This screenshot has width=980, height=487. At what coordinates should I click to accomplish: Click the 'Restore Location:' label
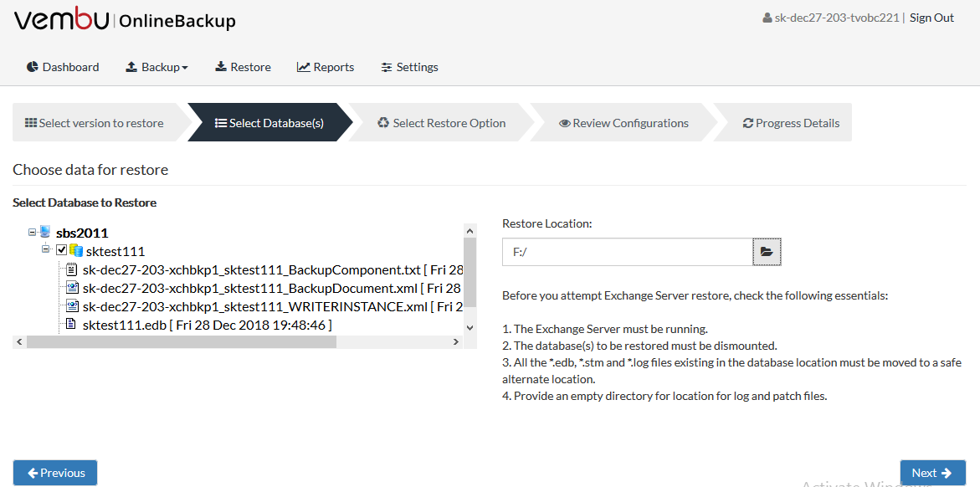pos(546,223)
